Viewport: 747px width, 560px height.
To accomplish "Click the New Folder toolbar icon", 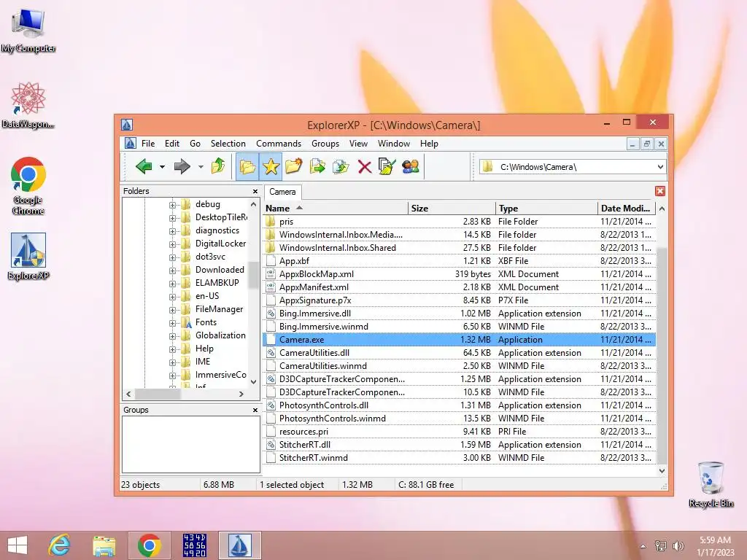I will coord(294,166).
